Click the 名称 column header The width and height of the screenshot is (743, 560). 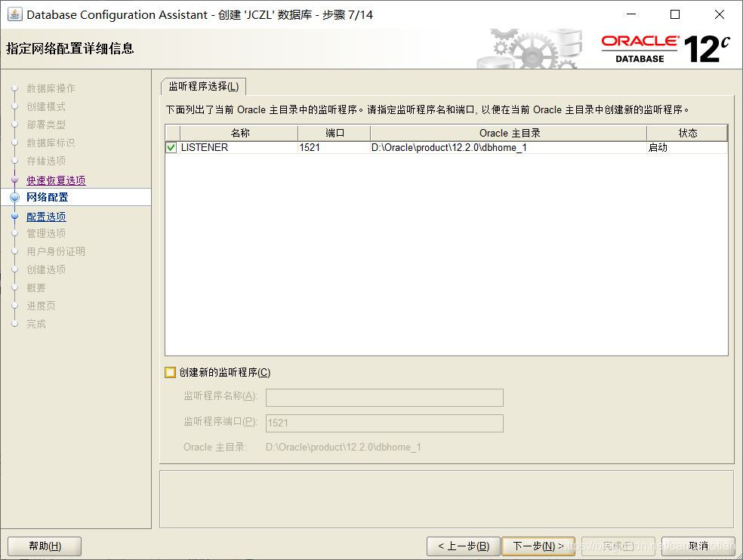coord(239,133)
